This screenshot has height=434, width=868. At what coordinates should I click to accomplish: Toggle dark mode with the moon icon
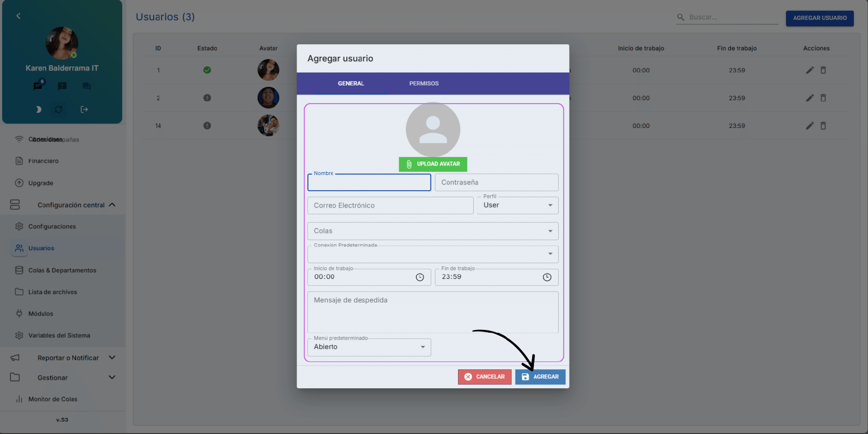click(38, 109)
